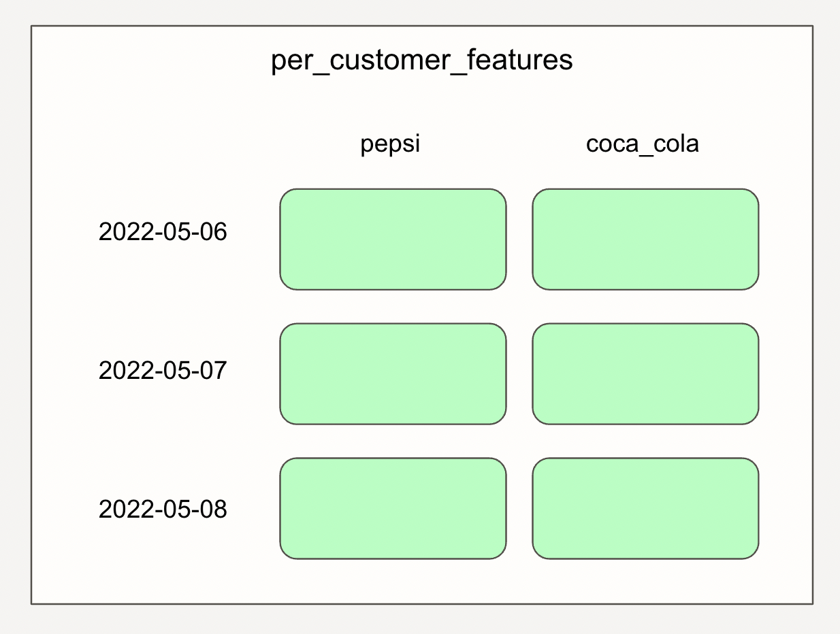The height and width of the screenshot is (634, 840).
Task: Choose the middle green box under coca_cola
Action: coord(645,374)
